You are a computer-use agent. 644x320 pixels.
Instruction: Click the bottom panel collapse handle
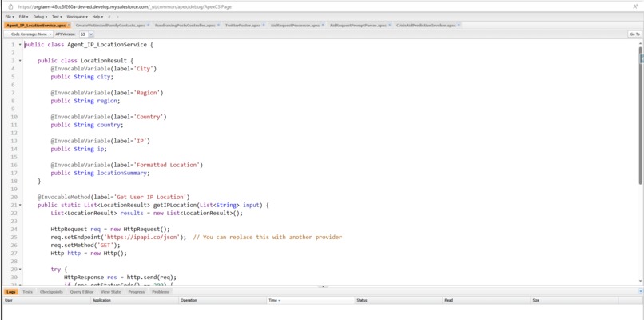(323, 286)
